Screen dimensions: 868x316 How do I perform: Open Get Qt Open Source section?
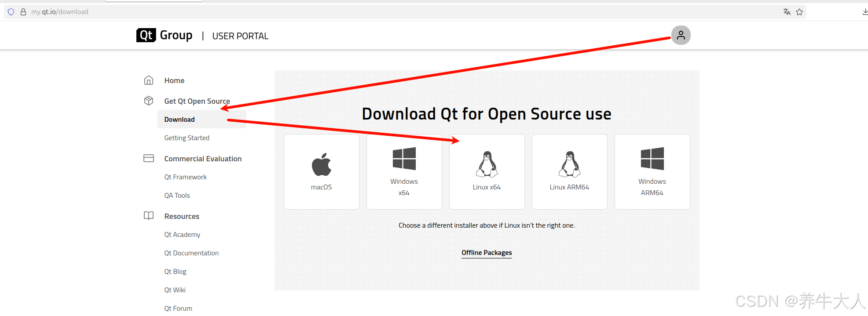(197, 101)
